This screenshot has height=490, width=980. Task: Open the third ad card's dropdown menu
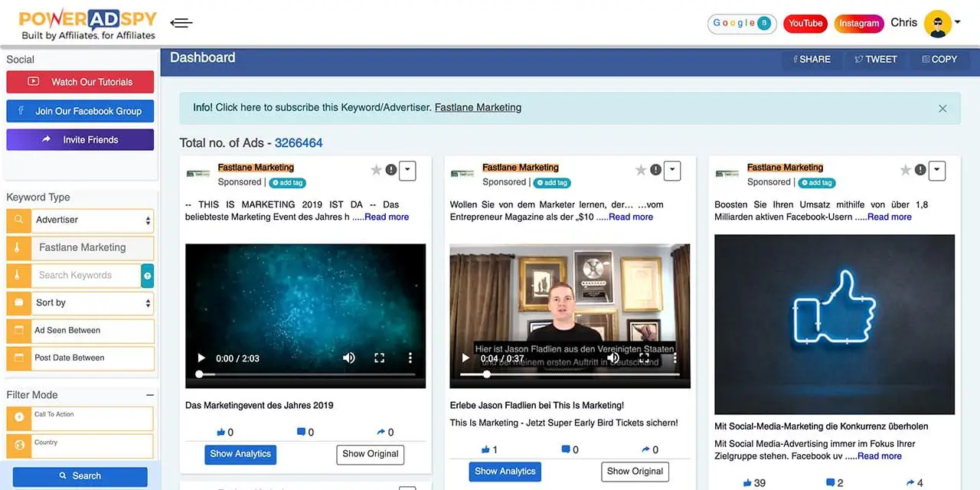(x=937, y=171)
